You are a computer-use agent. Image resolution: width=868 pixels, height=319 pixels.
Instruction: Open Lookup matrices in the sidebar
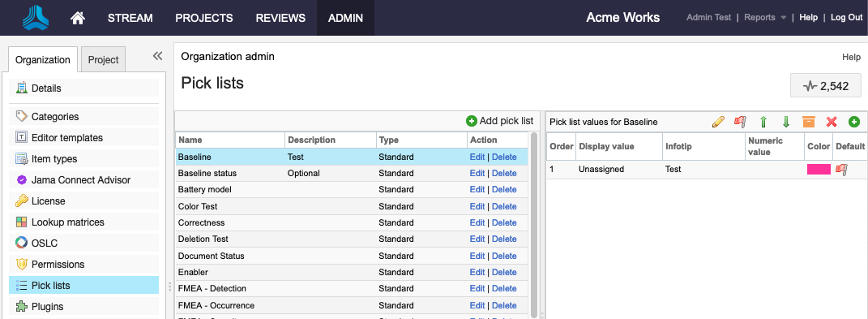(x=84, y=222)
